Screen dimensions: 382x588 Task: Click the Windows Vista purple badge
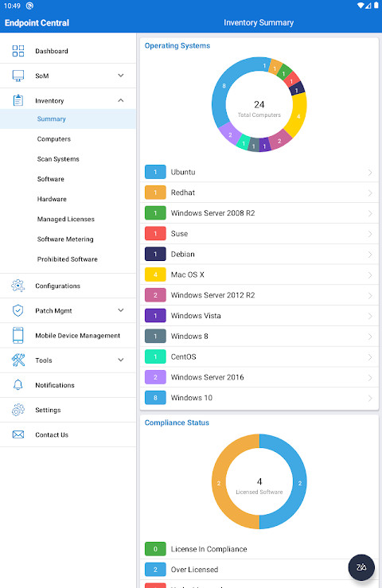point(155,316)
